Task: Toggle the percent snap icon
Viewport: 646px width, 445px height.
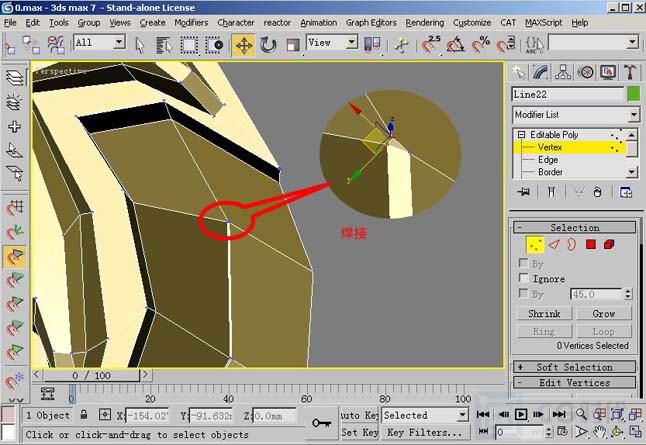Action: (480, 44)
